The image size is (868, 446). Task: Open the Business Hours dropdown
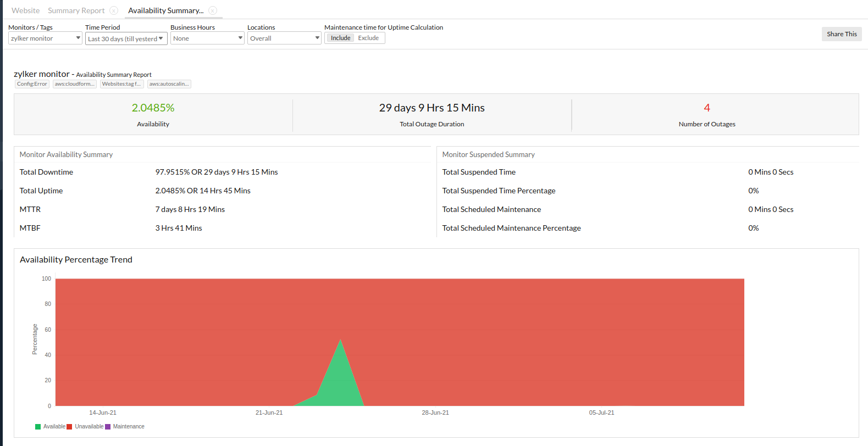point(207,38)
